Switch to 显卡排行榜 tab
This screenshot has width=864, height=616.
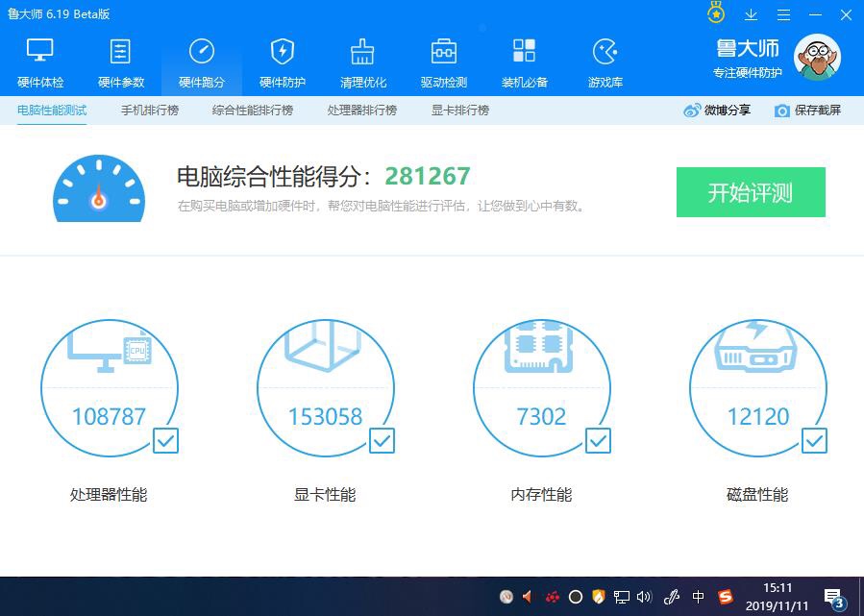point(460,111)
